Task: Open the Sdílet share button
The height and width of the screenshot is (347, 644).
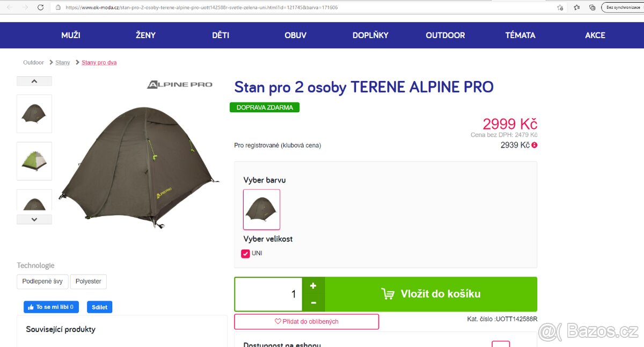Action: tap(99, 307)
